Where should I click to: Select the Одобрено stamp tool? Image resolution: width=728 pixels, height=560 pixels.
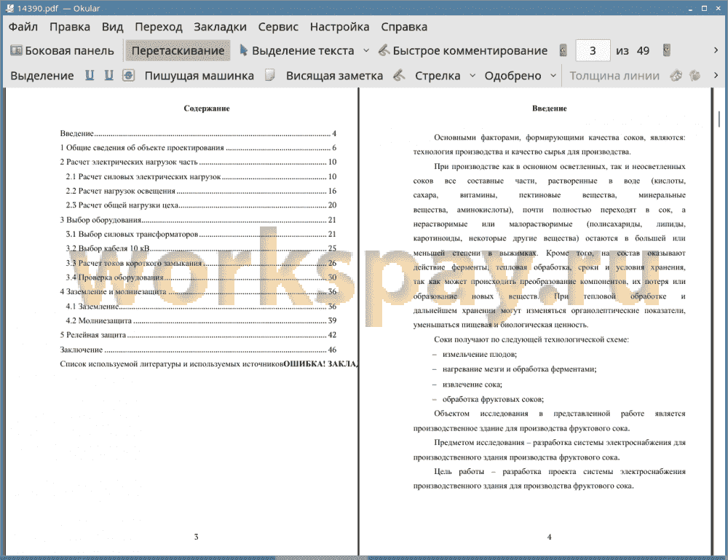tap(513, 76)
